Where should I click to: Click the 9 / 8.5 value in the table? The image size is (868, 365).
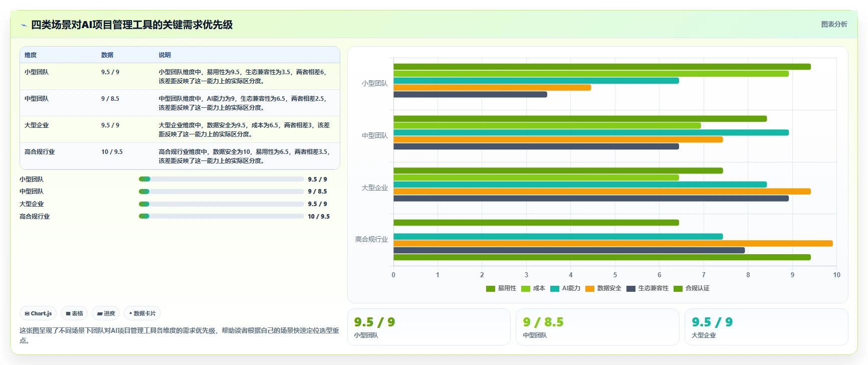tap(110, 99)
